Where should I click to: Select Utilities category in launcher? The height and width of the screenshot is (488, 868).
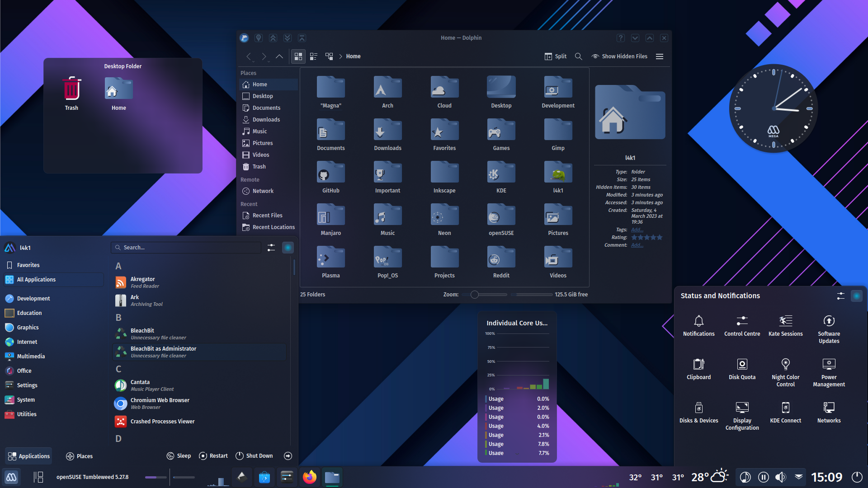[54, 414]
